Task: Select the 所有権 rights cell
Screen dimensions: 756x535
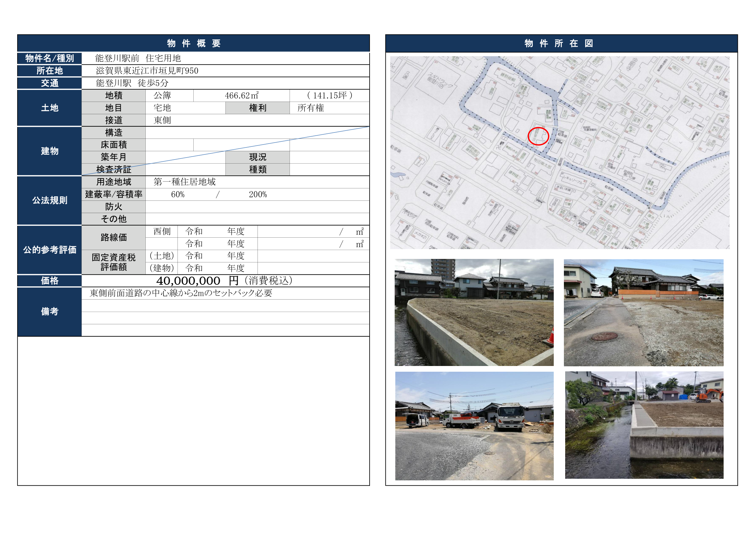Action: [311, 108]
